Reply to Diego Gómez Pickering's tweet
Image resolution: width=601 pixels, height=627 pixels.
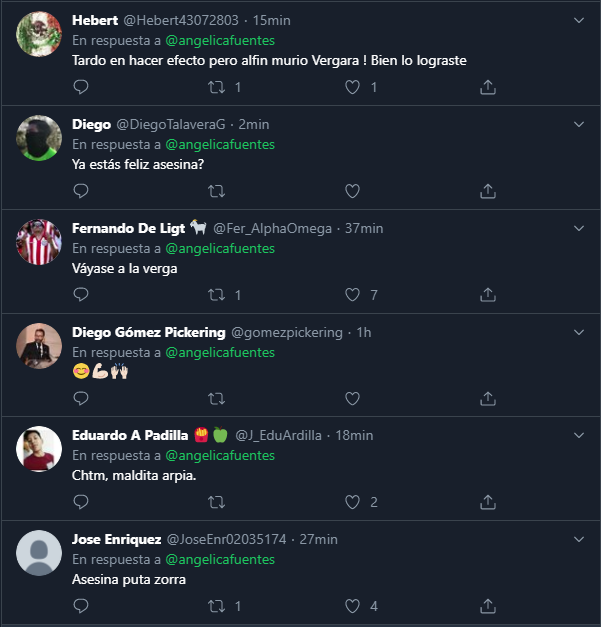pyautogui.click(x=82, y=399)
